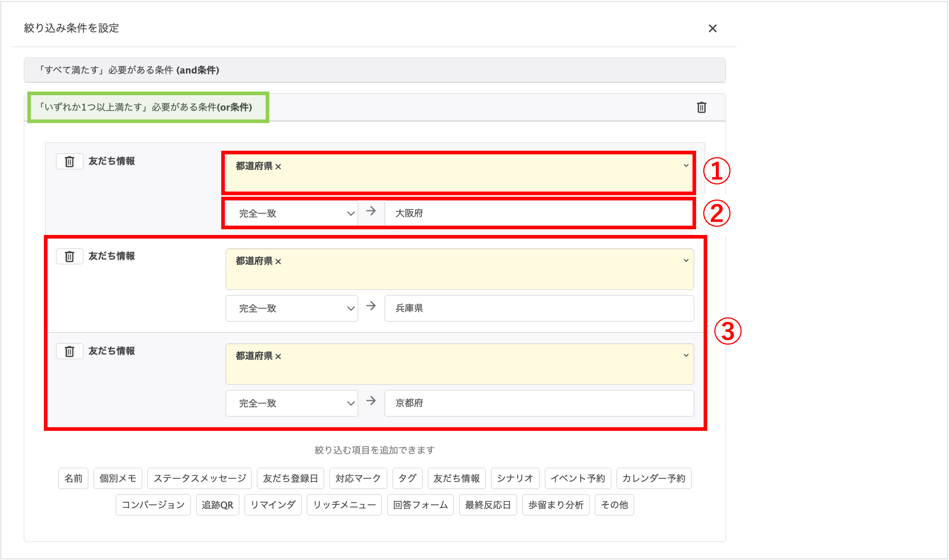The image size is (949, 560).
Task: Close the filter settings dialog
Action: click(x=713, y=28)
